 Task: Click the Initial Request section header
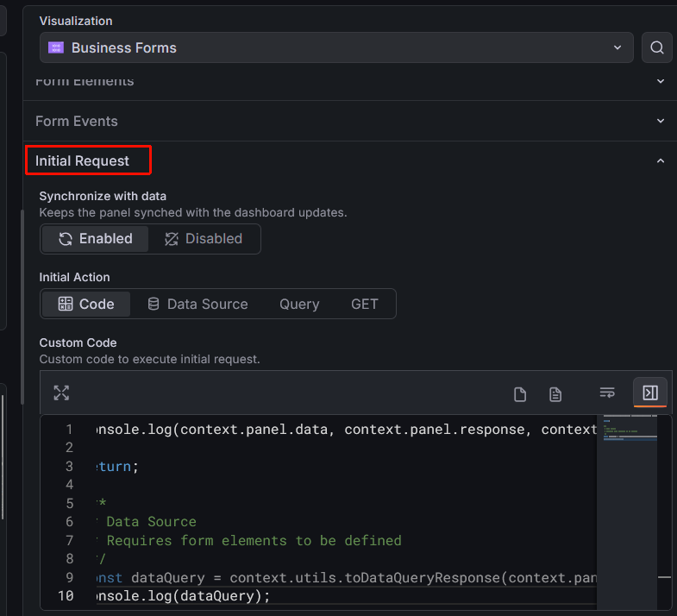tap(83, 161)
